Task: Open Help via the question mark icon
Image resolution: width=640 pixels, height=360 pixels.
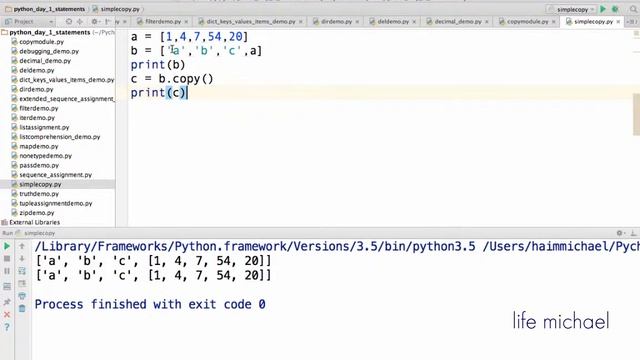Action: 7,327
